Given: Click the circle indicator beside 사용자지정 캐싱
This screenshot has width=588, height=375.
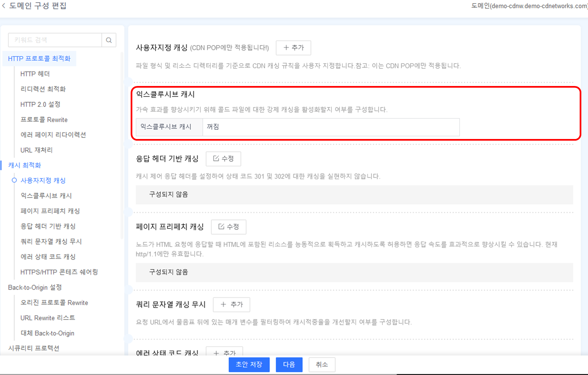Looking at the screenshot, I should 14,180.
